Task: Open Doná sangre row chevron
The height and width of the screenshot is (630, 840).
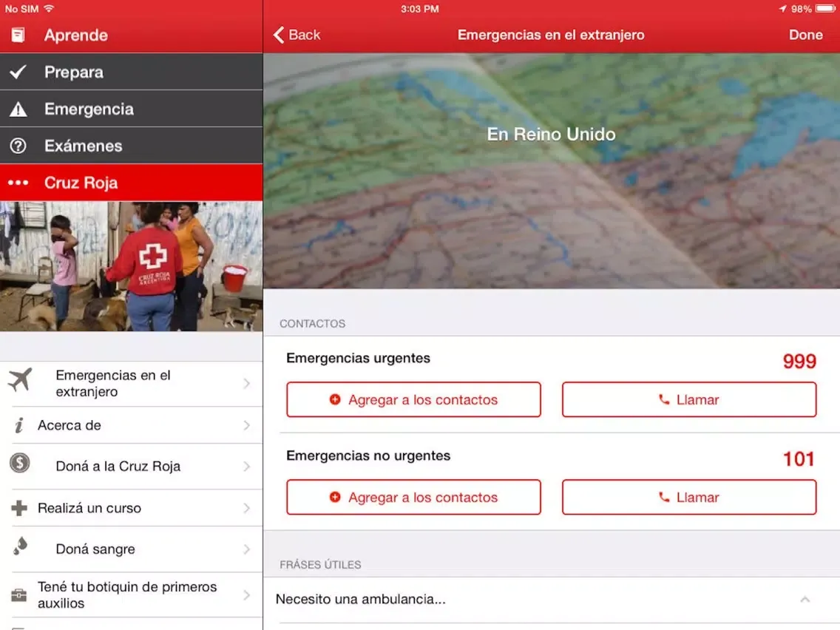Action: tap(246, 549)
